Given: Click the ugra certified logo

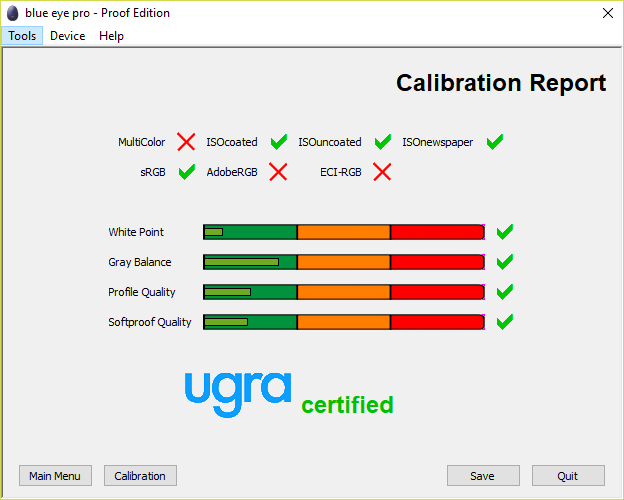Looking at the screenshot, I should click(288, 393).
